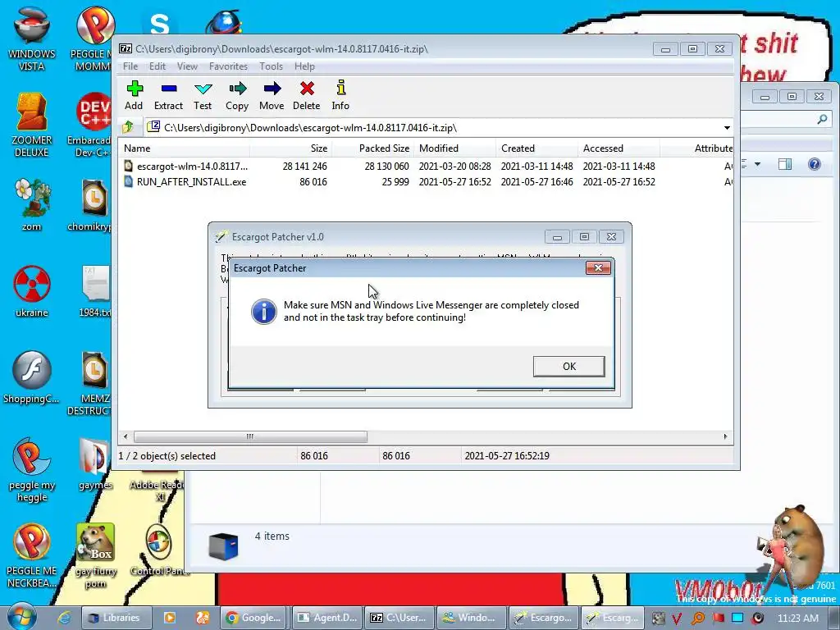Open the Tools menu in 7-Zip
840x630 pixels.
click(271, 66)
